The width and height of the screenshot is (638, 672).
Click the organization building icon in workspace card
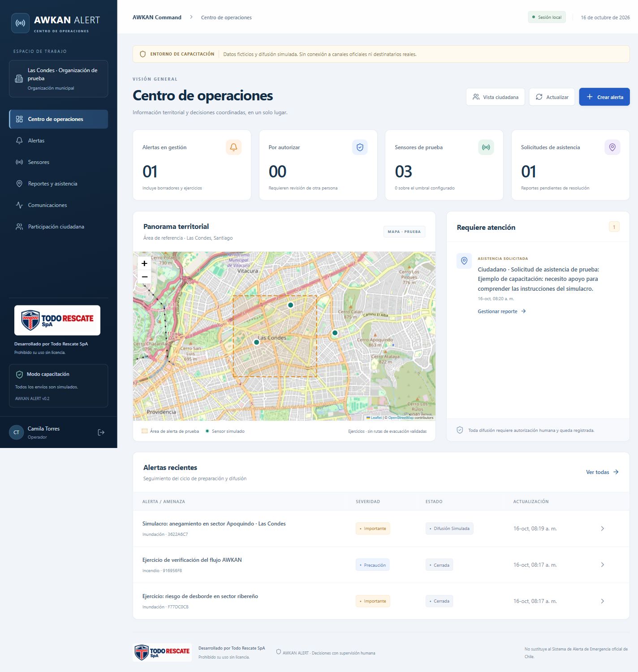click(19, 79)
